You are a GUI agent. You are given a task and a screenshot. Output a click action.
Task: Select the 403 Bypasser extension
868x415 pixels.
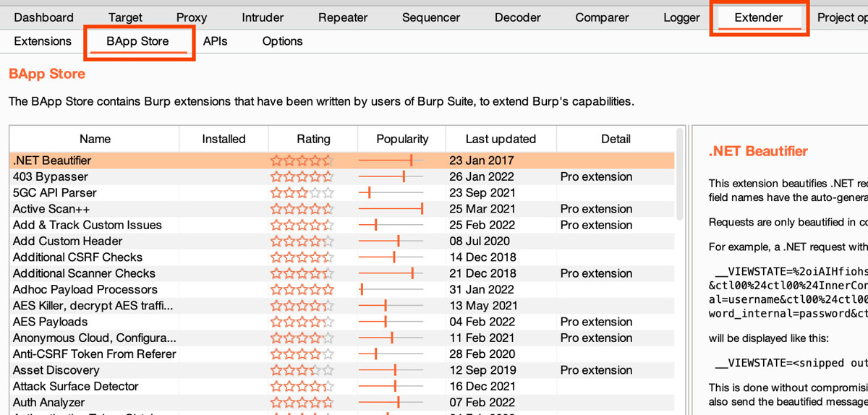click(342, 176)
